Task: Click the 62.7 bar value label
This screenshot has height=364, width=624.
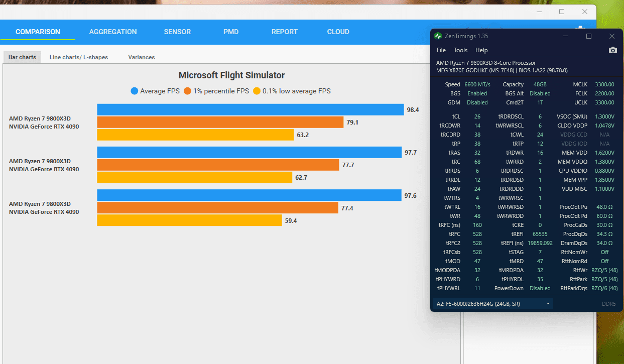Action: click(x=301, y=177)
